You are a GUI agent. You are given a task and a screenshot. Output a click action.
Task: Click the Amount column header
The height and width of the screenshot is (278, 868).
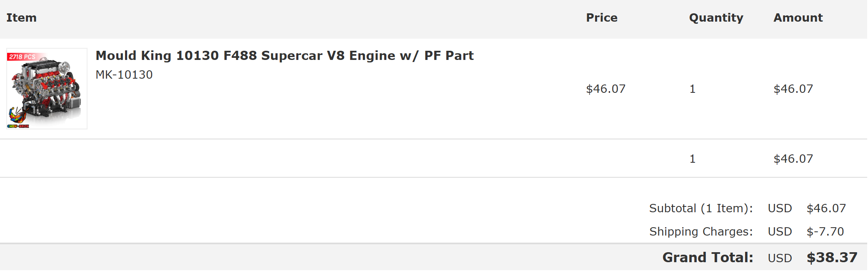pyautogui.click(x=798, y=17)
